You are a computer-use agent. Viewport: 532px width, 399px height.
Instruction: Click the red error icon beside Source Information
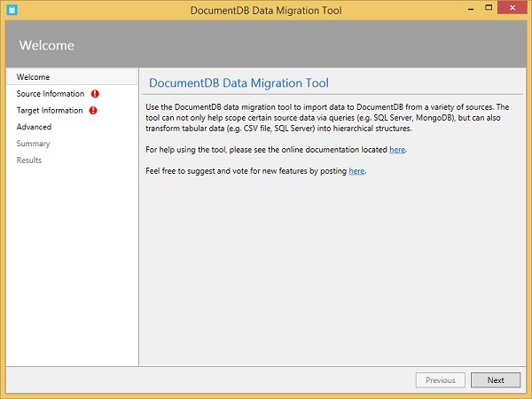tap(94, 94)
